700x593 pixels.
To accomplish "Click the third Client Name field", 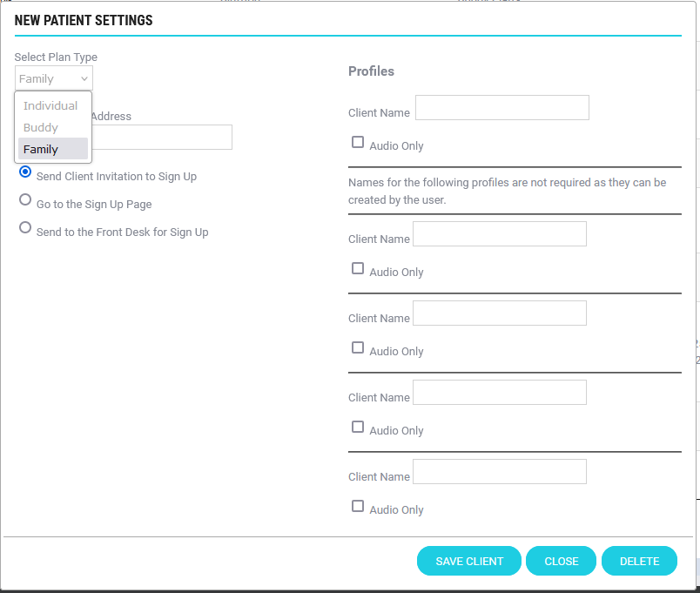I will coord(499,313).
